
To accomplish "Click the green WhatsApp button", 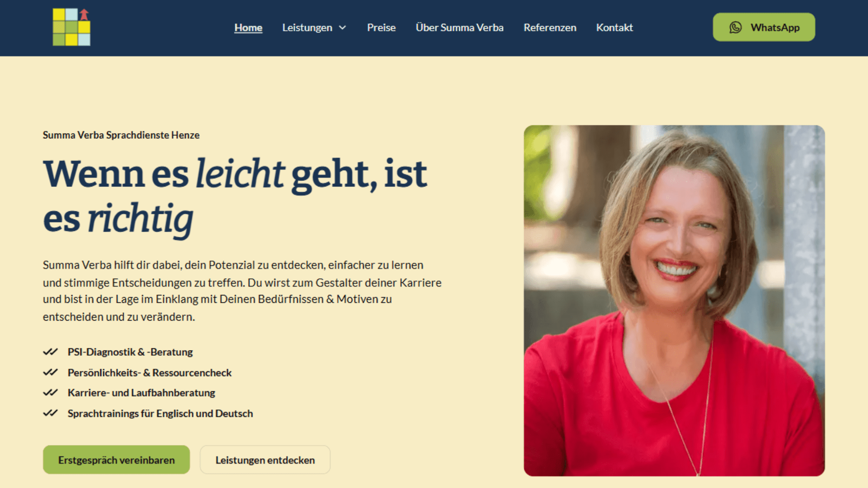I will click(x=764, y=27).
